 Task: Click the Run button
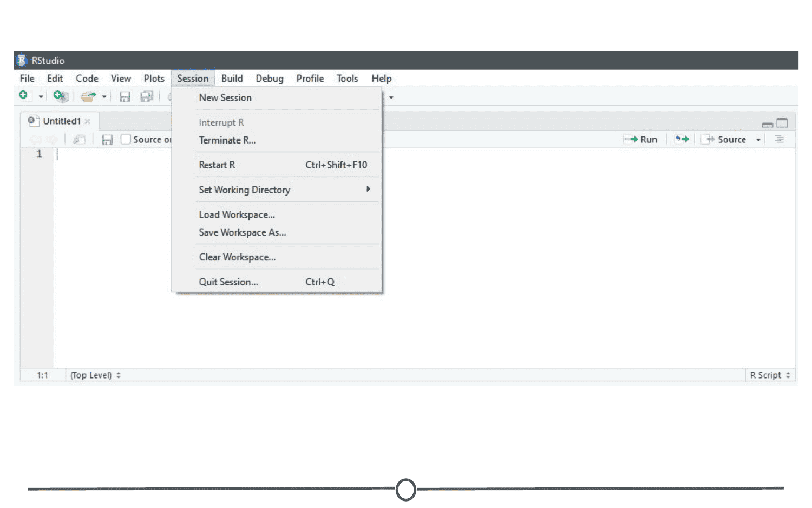[640, 139]
